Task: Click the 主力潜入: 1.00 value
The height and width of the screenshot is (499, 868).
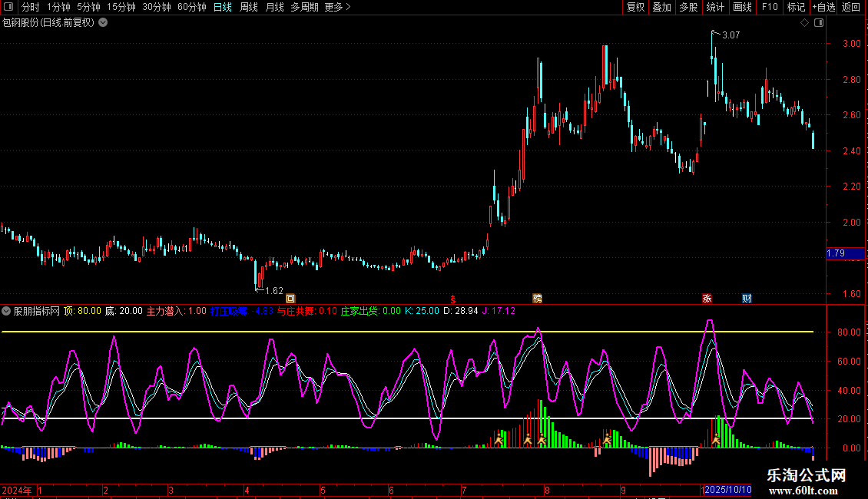Action: (176, 311)
